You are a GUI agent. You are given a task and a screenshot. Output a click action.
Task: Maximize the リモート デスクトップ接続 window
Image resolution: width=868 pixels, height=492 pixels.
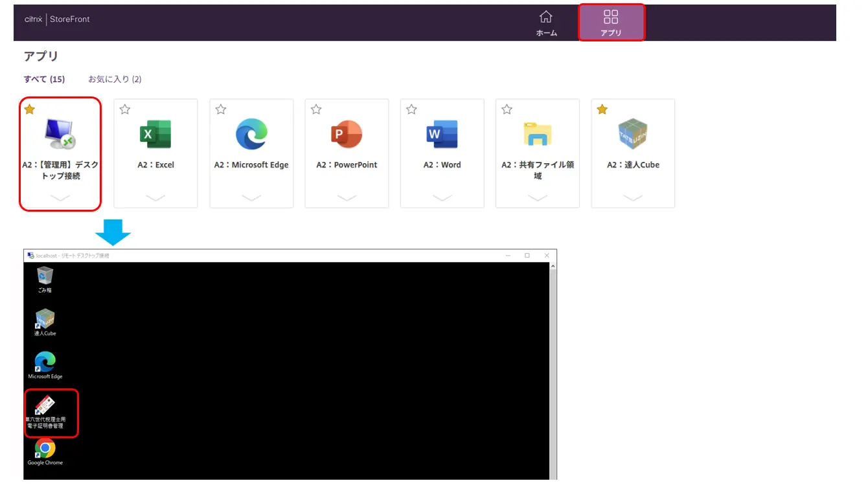pos(527,256)
